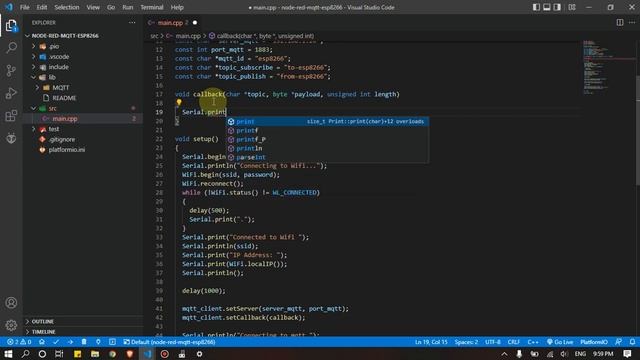Screen dimensions: 640x360
Task: Open the Accounts icon in activity bar
Action: pos(11,303)
